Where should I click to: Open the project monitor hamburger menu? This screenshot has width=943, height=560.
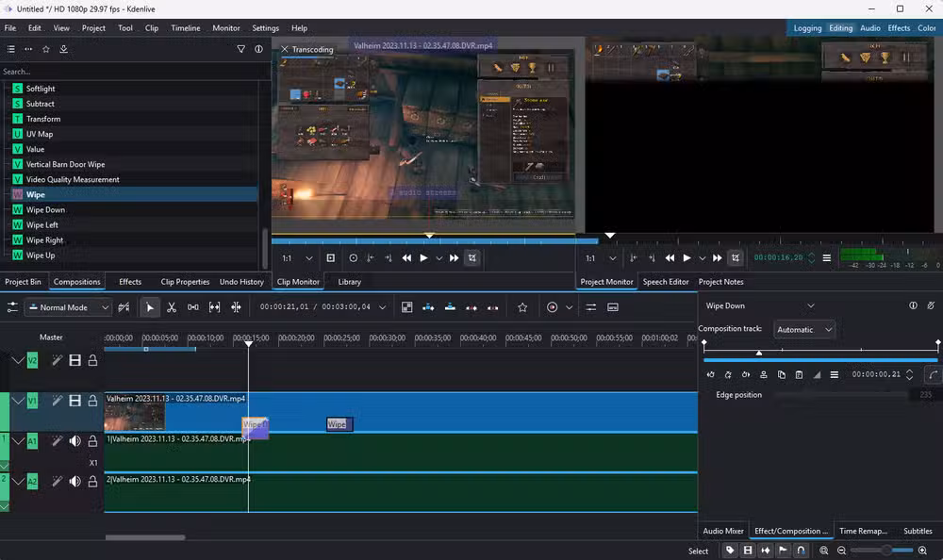pyautogui.click(x=827, y=258)
